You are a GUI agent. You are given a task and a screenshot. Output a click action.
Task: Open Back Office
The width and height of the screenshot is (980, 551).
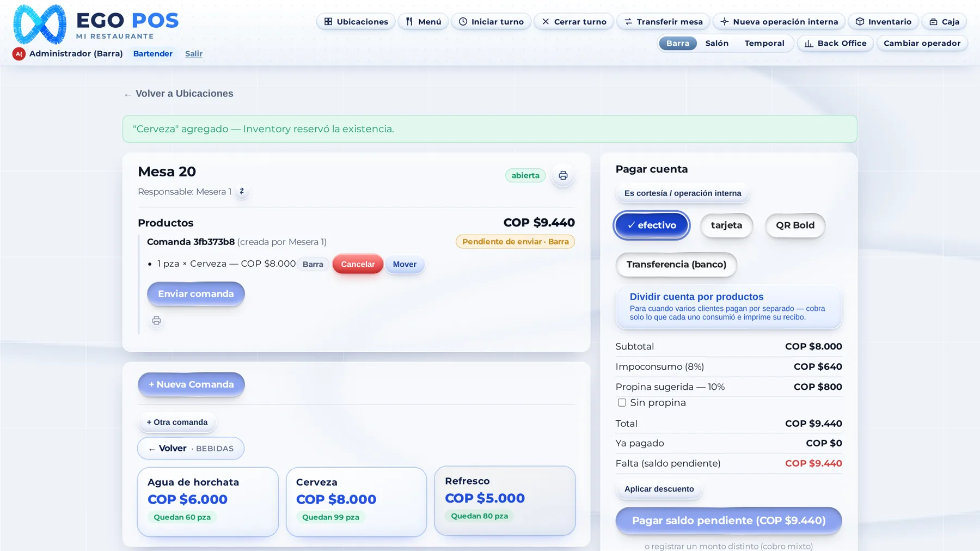[835, 44]
